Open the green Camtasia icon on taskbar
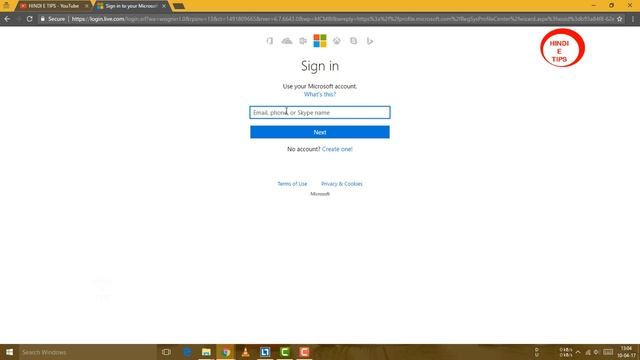 [284, 352]
